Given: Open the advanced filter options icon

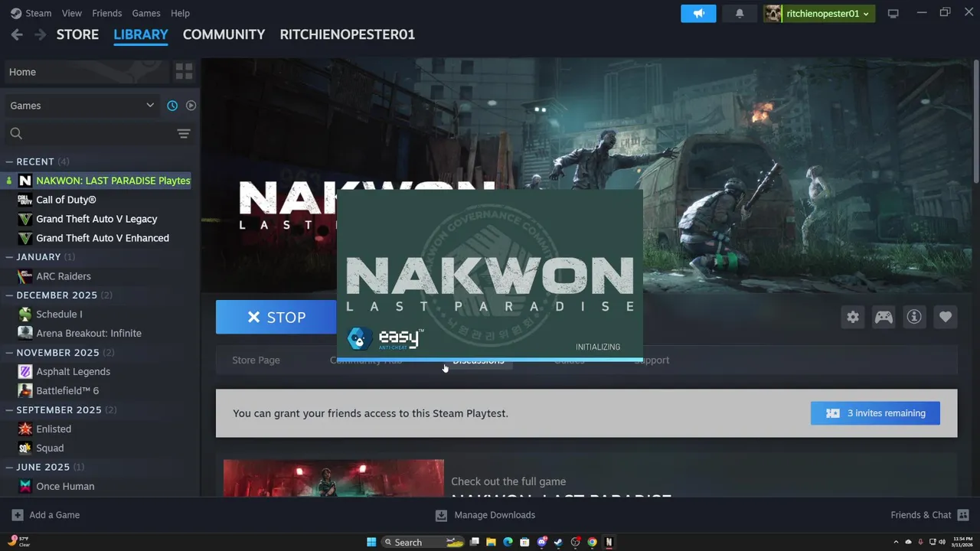Looking at the screenshot, I should [x=184, y=134].
